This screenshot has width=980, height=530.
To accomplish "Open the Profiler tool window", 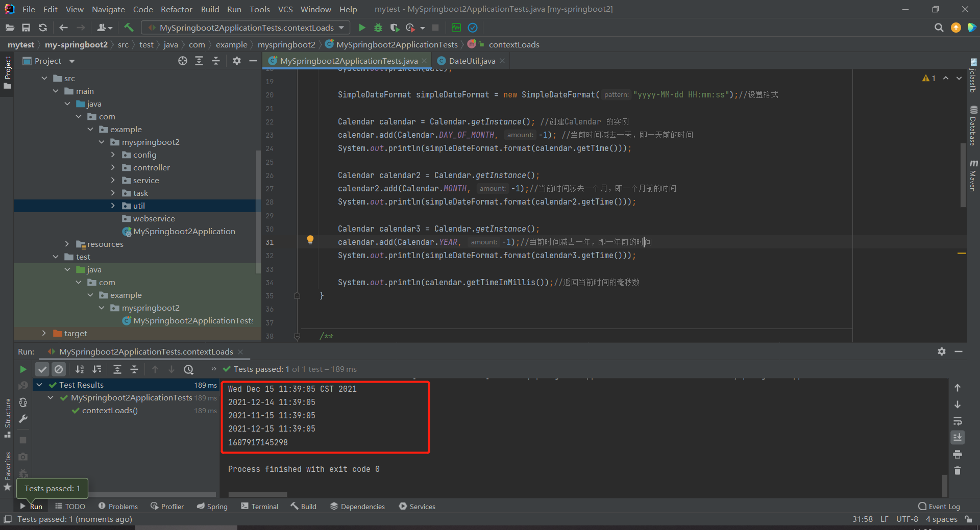I will click(167, 506).
